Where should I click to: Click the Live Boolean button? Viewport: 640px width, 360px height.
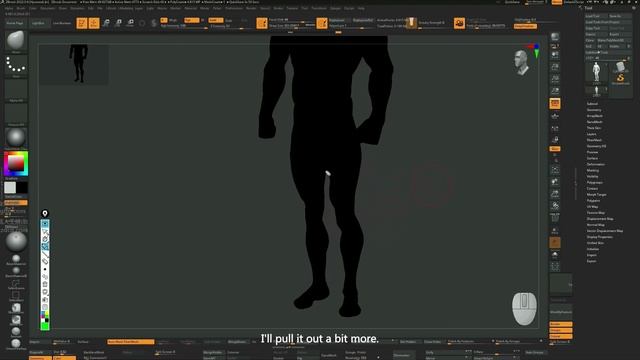click(62, 23)
